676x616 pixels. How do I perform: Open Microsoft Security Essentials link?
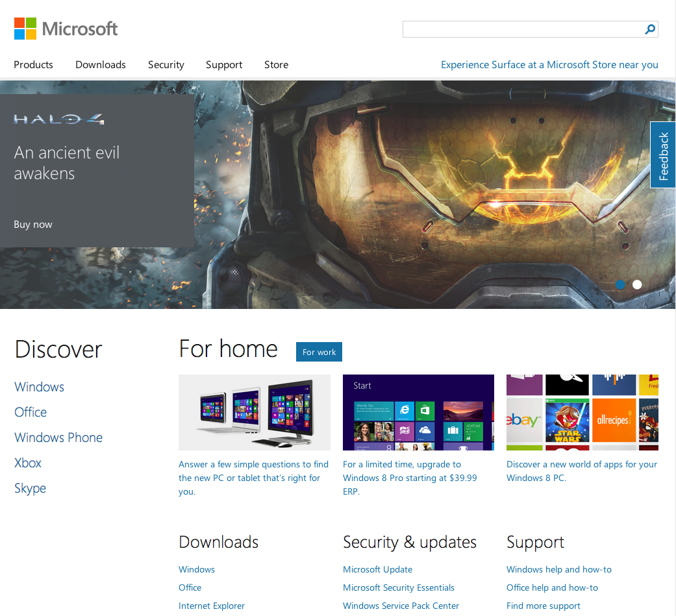(x=398, y=587)
